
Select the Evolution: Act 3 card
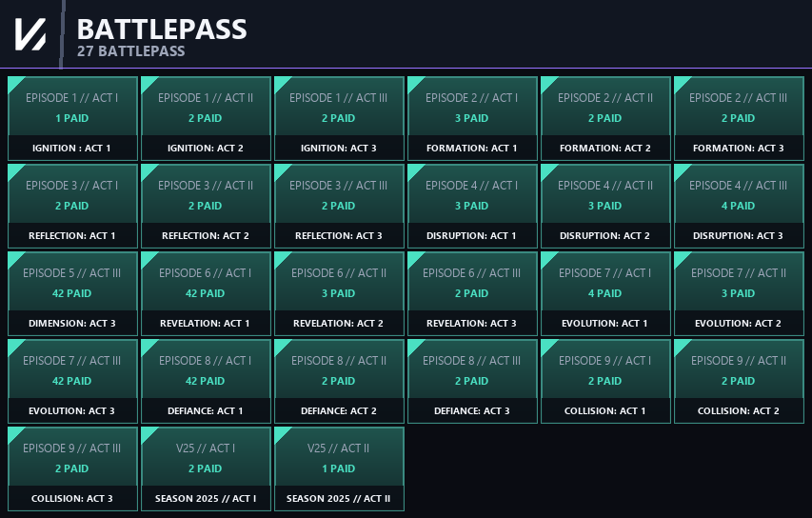point(72,381)
